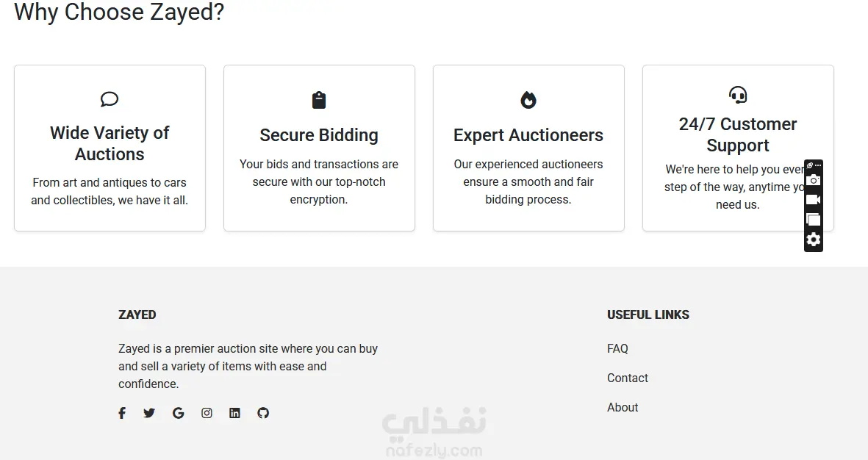Select the Secure Bidding card heading
This screenshot has height=460, width=868.
click(x=319, y=135)
